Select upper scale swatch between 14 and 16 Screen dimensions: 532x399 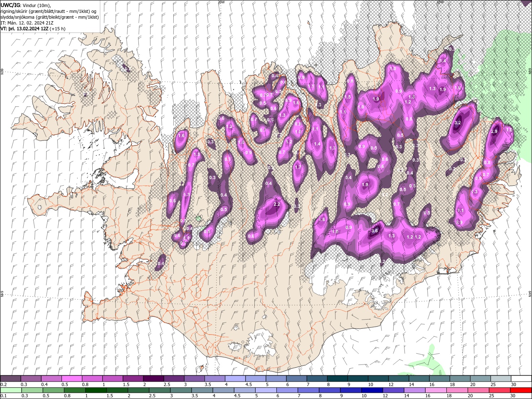click(x=419, y=379)
